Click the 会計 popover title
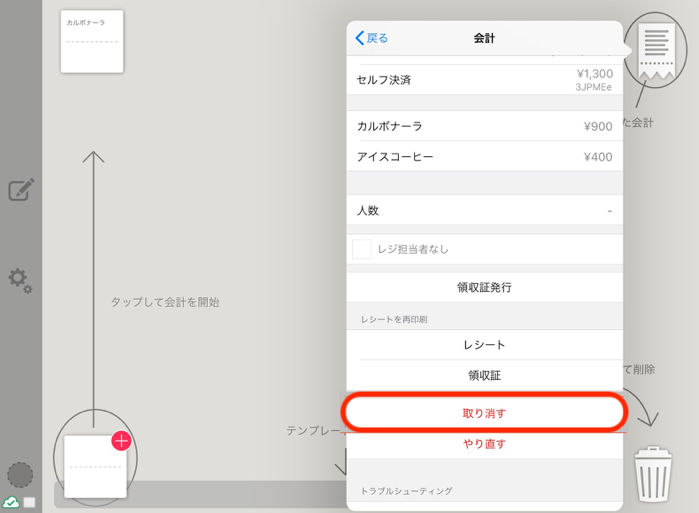Image resolution: width=699 pixels, height=513 pixels. point(484,38)
